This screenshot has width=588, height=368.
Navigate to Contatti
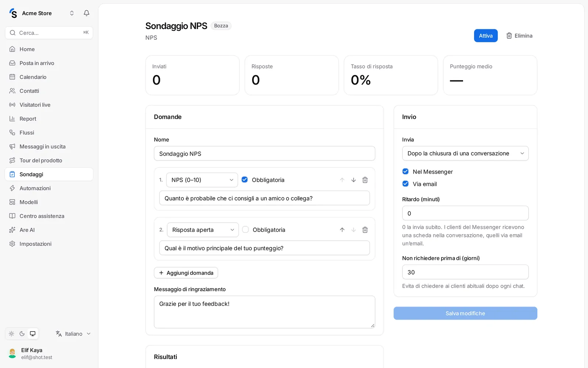pyautogui.click(x=49, y=91)
